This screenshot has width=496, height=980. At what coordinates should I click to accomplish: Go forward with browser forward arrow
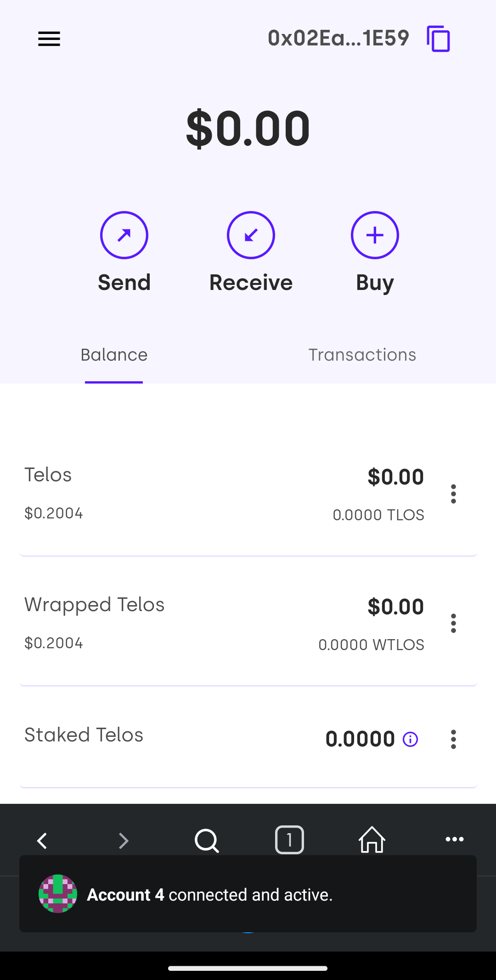123,841
